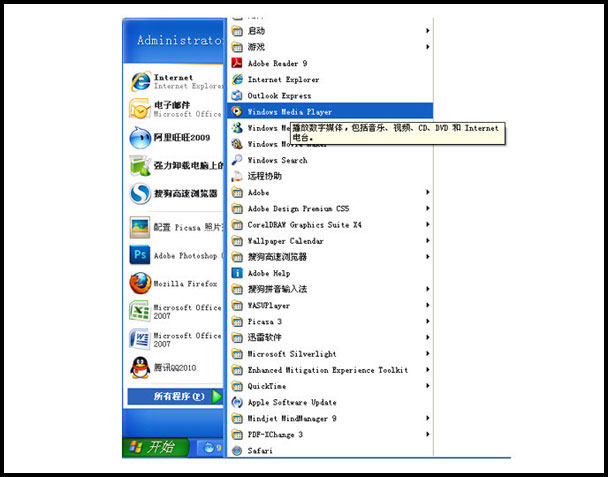Click the Adobe Help info icon
This screenshot has height=477, width=608.
[x=237, y=273]
